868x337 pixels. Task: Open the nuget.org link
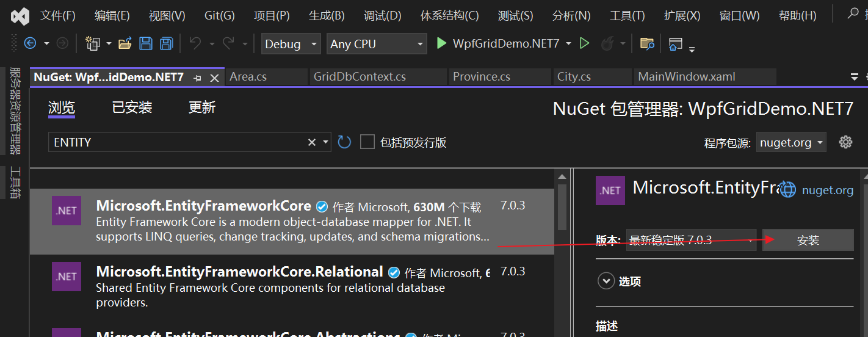tap(828, 190)
